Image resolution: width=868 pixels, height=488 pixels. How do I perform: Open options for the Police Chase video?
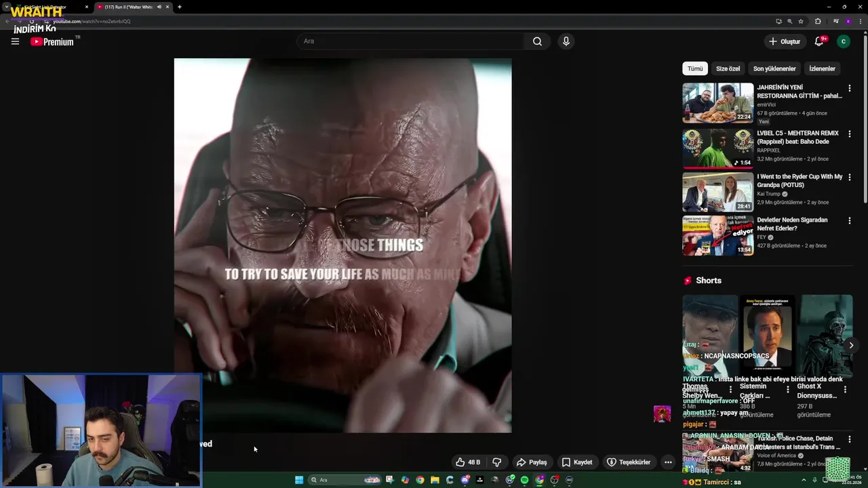[849, 440]
